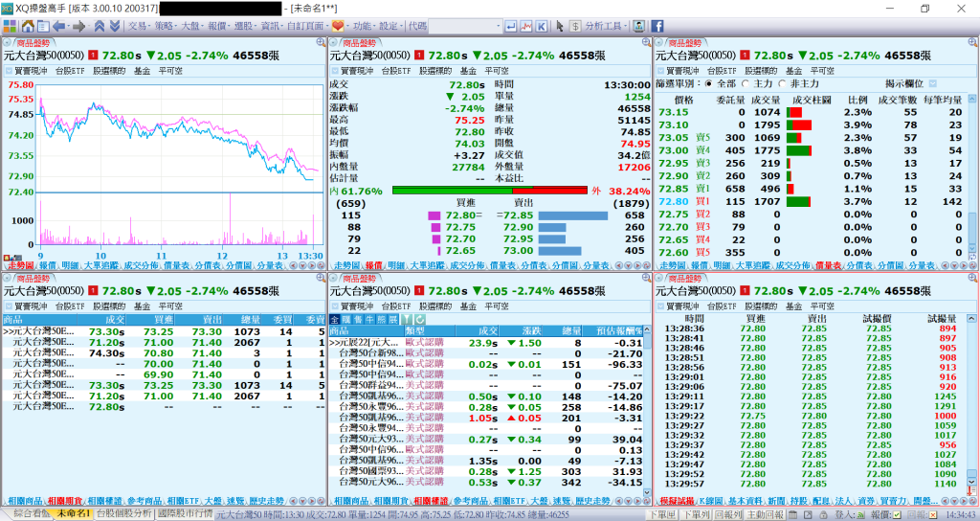Switch to the 台股個股分析 bottom tab
This screenshot has height=521, width=980.
click(123, 514)
